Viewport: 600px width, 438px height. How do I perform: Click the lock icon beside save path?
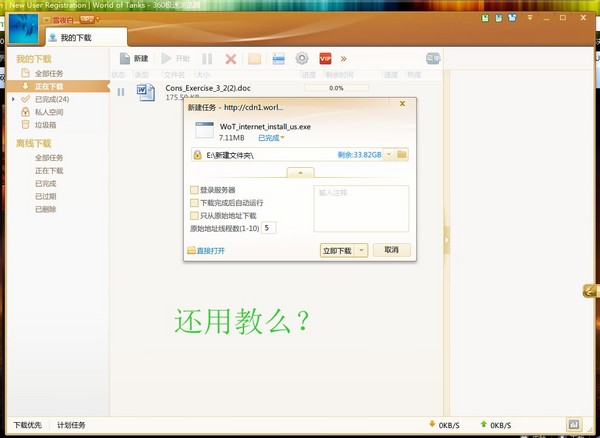click(197, 155)
